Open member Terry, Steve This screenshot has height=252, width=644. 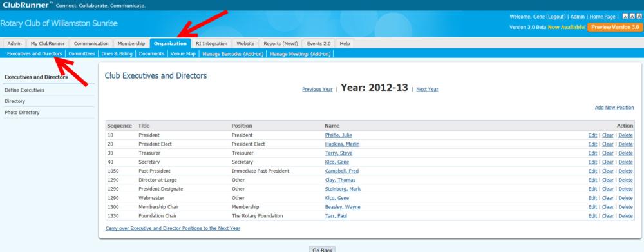tap(339, 153)
